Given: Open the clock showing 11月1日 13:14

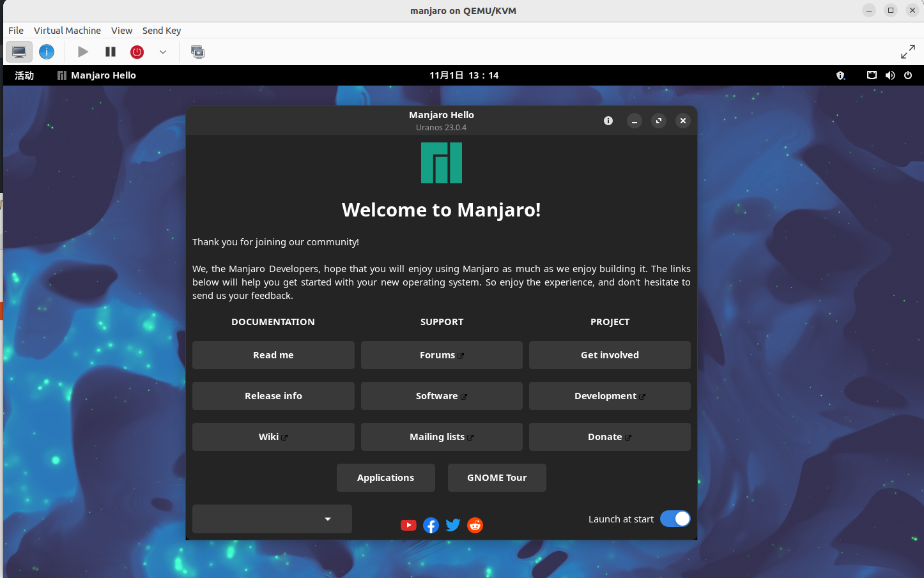Looking at the screenshot, I should 464,75.
